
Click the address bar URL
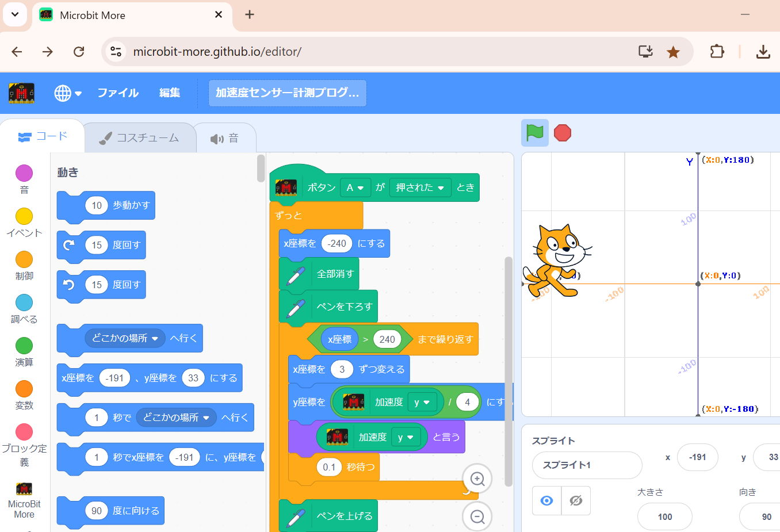click(217, 52)
